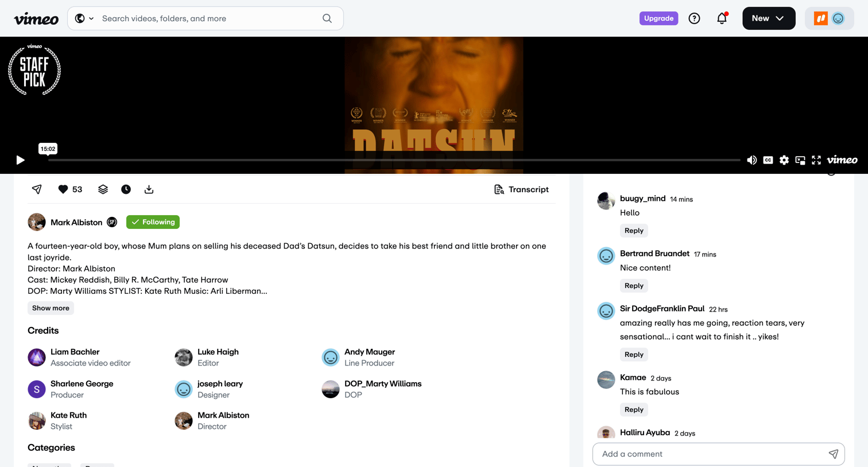Open the search scope globe dropdown

[84, 18]
